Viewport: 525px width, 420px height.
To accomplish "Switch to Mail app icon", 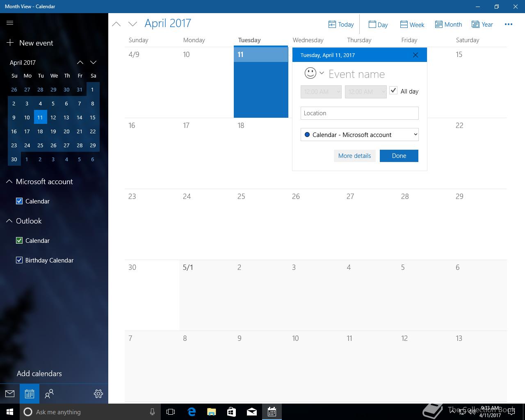I will coord(10,394).
